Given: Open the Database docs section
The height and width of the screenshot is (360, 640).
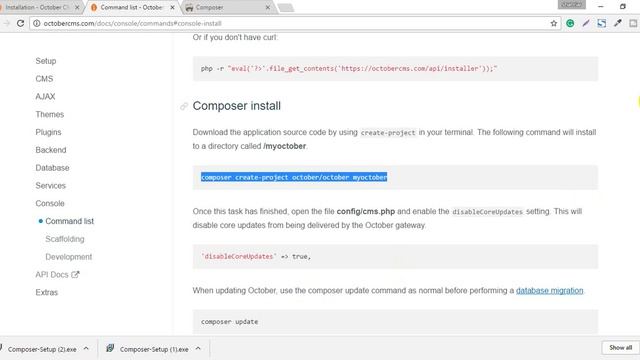Looking at the screenshot, I should point(52,168).
